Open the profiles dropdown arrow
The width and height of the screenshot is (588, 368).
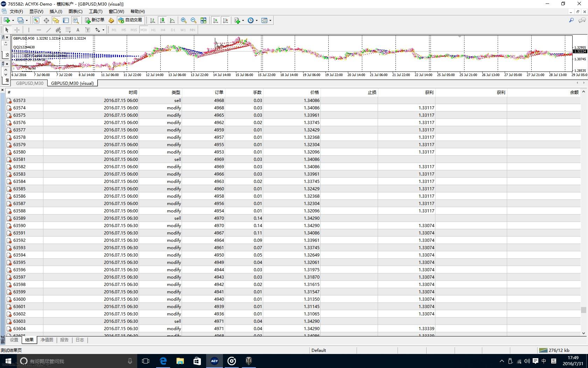pyautogui.click(x=27, y=20)
